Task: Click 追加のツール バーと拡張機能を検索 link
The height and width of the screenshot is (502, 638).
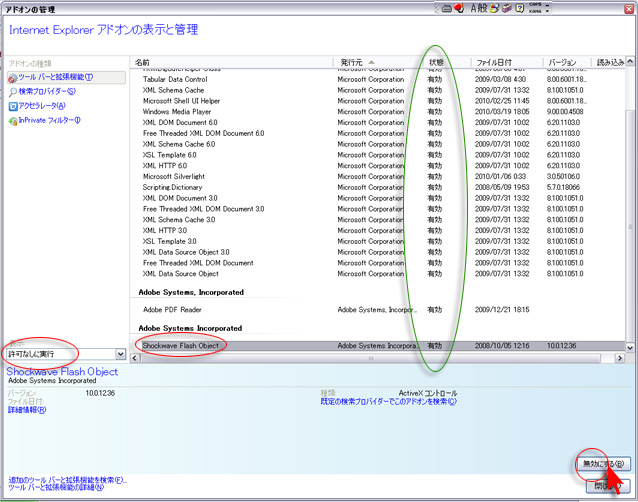Action: point(66,480)
